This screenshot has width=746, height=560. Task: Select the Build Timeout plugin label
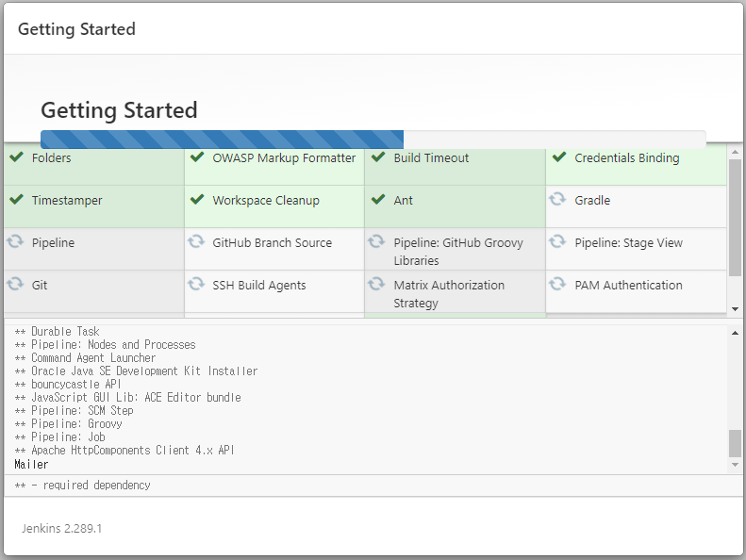431,158
